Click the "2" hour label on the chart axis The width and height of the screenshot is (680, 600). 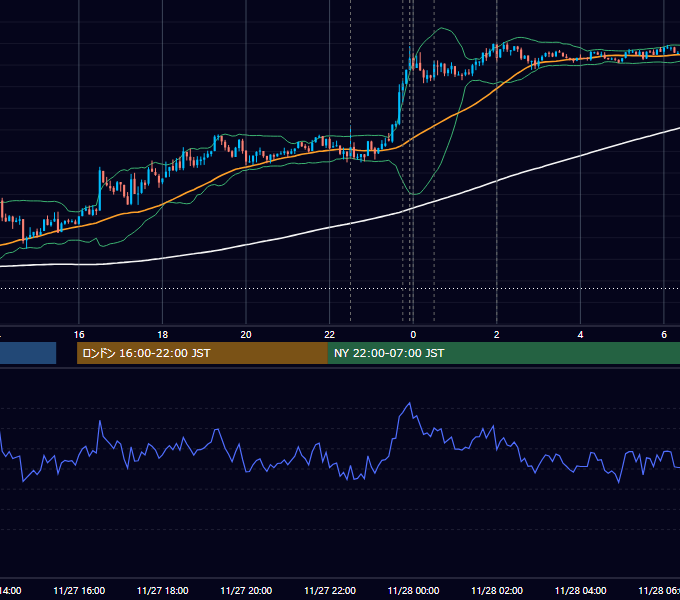(x=497, y=334)
